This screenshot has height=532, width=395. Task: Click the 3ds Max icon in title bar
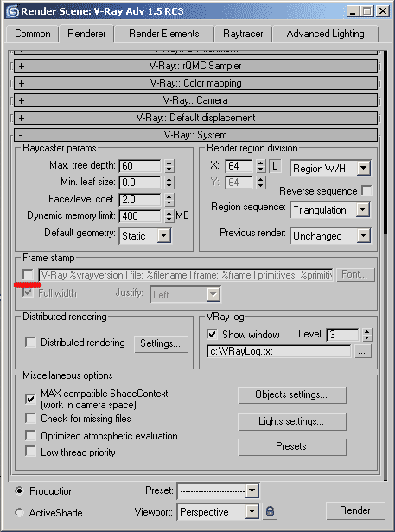(x=13, y=11)
